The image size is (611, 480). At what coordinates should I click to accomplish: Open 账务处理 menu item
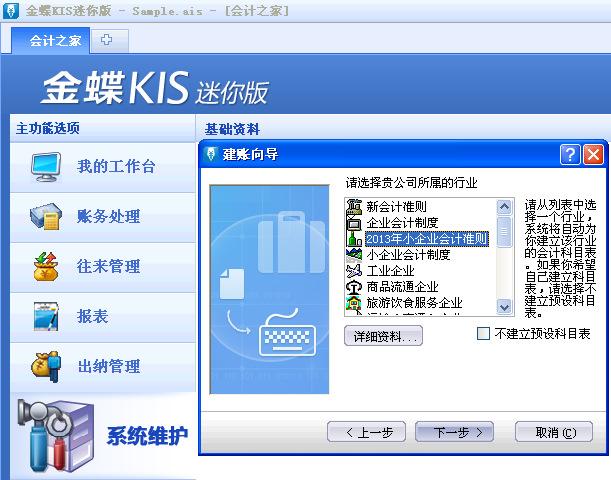[103, 217]
